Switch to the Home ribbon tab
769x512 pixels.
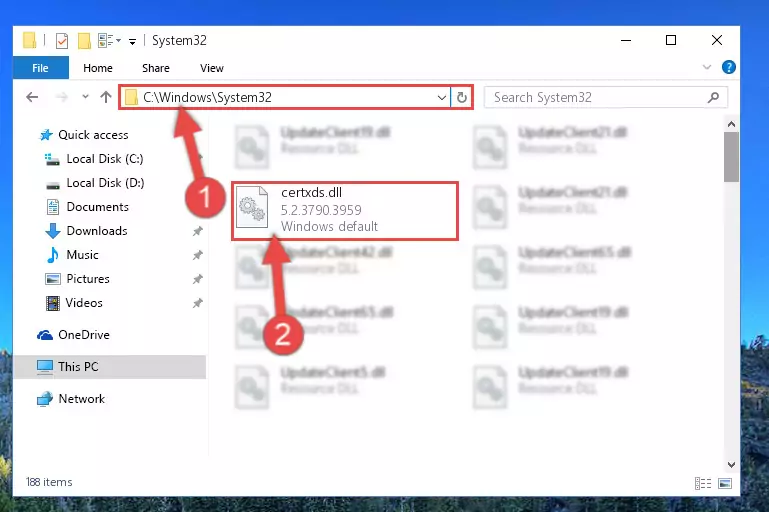[x=98, y=68]
